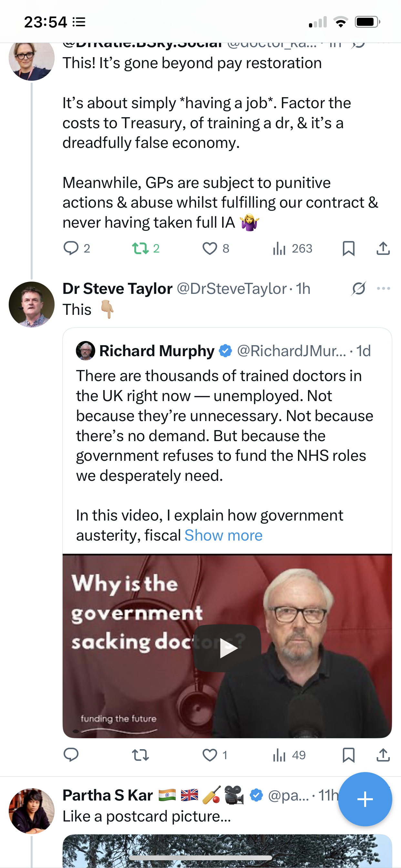Reply to Dr Steve Taylor's tweet
The width and height of the screenshot is (401, 868).
71,755
